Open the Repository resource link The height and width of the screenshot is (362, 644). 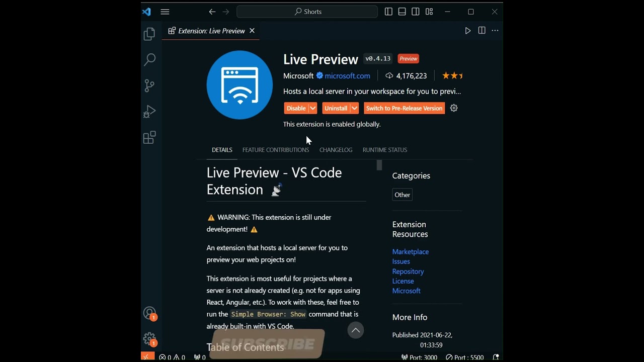pos(408,271)
